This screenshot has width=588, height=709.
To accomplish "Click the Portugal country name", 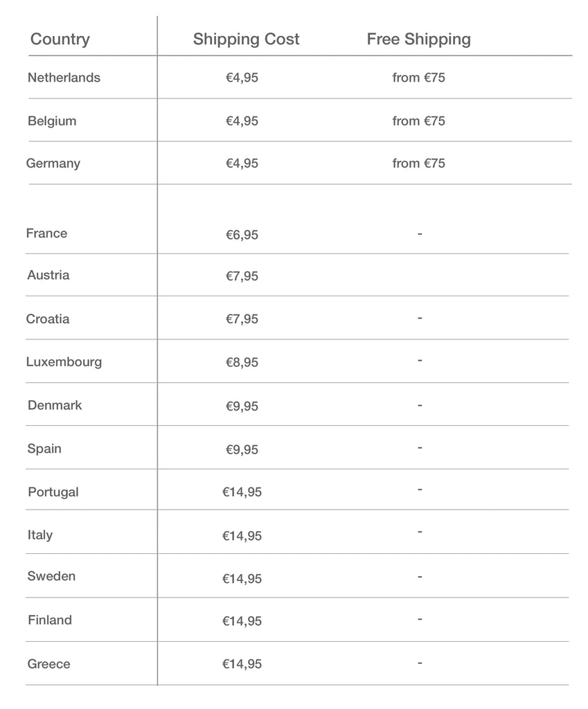I will [x=53, y=492].
